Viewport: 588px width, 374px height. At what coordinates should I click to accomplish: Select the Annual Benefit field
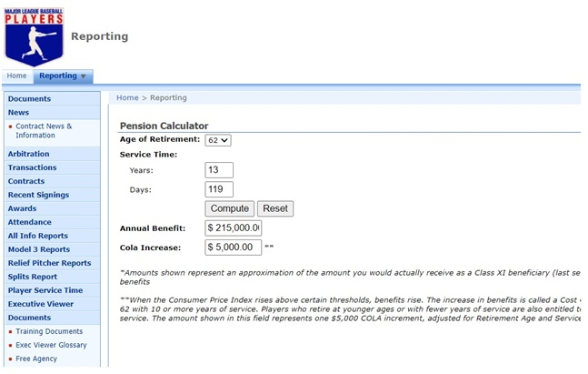tap(234, 227)
